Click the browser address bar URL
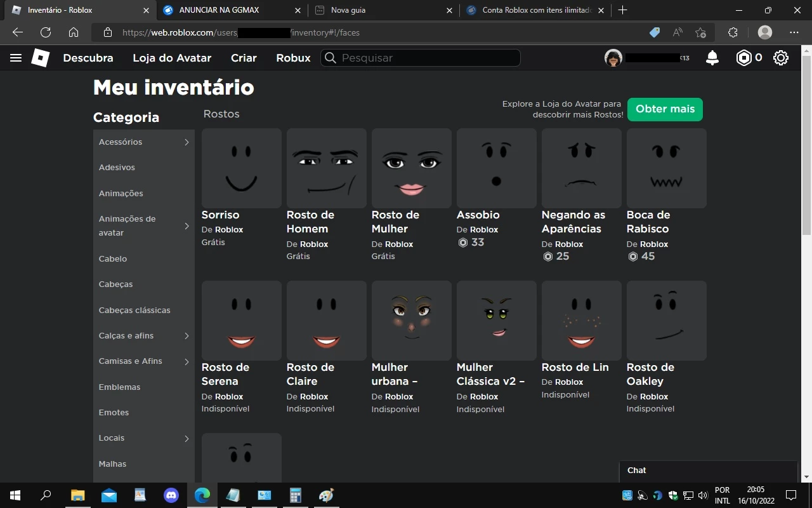Screen dimensions: 812x508 click(x=241, y=32)
